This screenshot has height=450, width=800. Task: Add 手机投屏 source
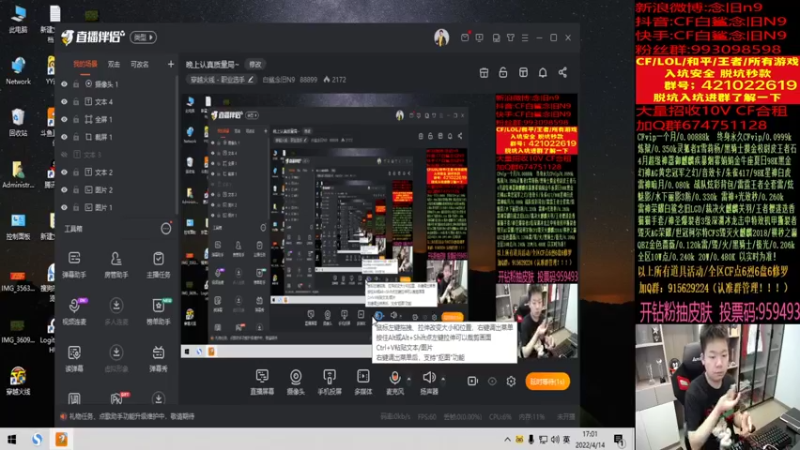point(330,382)
